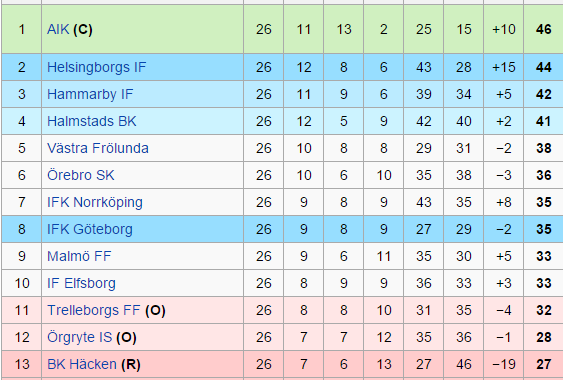Click Halmstads BK points value 41
The width and height of the screenshot is (563, 380).
pos(544,121)
